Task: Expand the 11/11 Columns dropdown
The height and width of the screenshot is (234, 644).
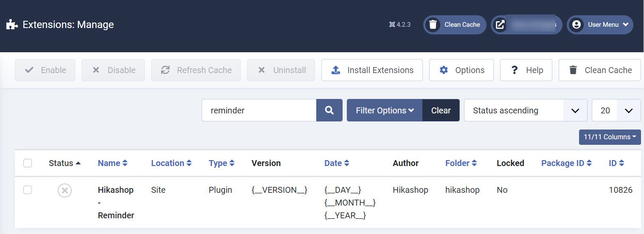Action: (610, 137)
